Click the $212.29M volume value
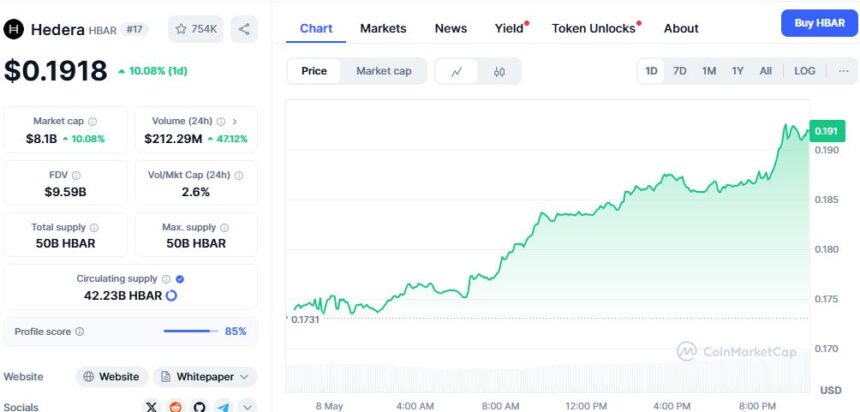The height and width of the screenshot is (412, 860). coord(173,139)
